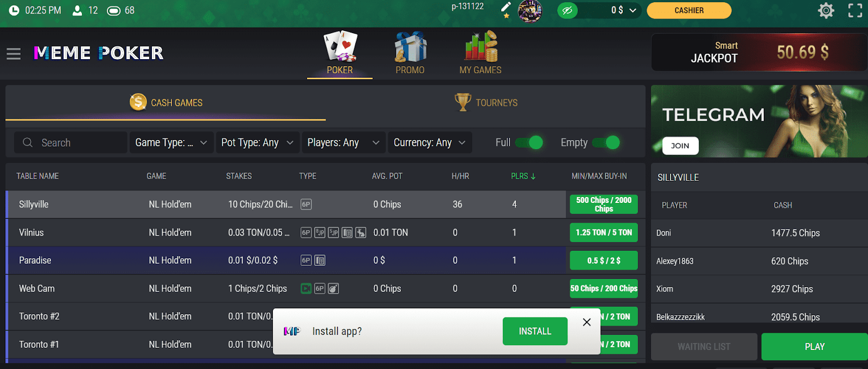Click the green Play button

pos(814,347)
